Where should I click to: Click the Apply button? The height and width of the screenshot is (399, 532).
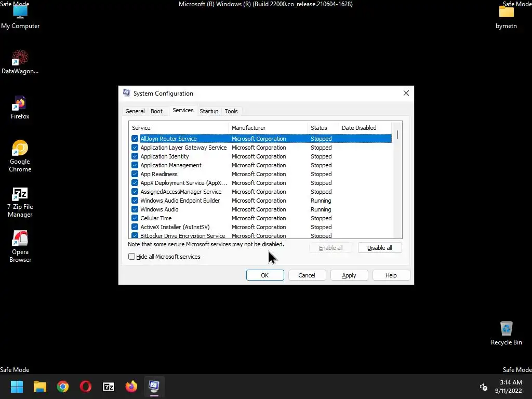(349, 275)
